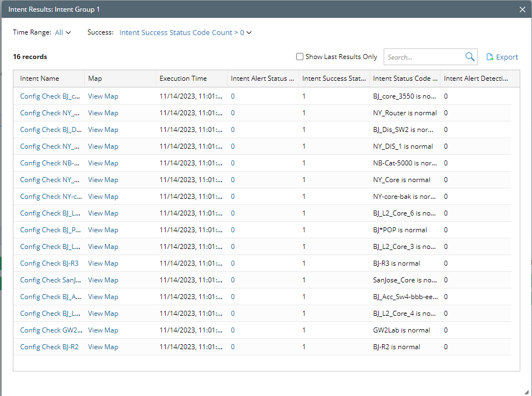Viewport: 532px width, 396px height.
Task: Click the Map column header
Action: tap(95, 79)
